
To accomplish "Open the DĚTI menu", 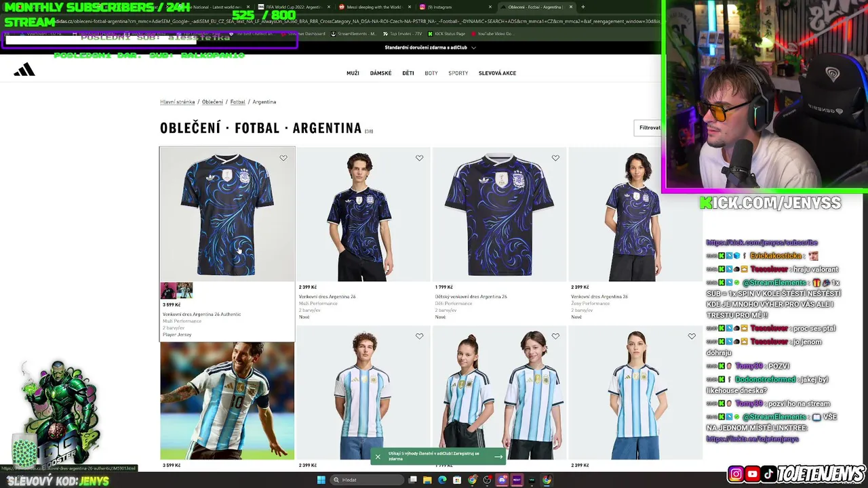I will click(x=408, y=73).
